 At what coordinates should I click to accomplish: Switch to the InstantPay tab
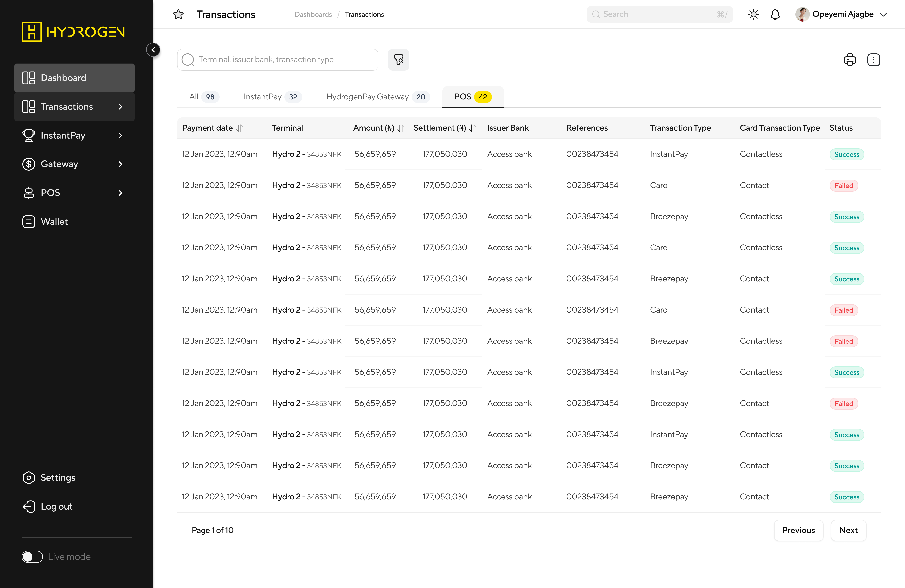tap(272, 97)
